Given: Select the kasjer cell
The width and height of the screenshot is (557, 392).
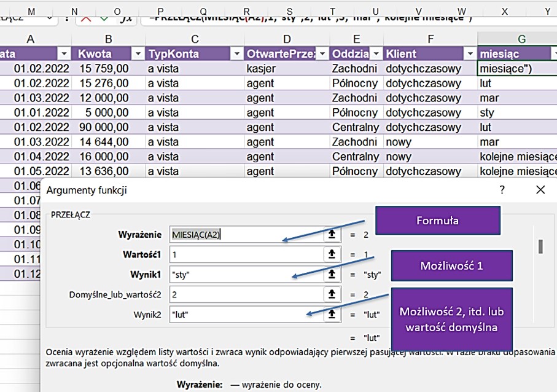Looking at the screenshot, I should (x=287, y=68).
